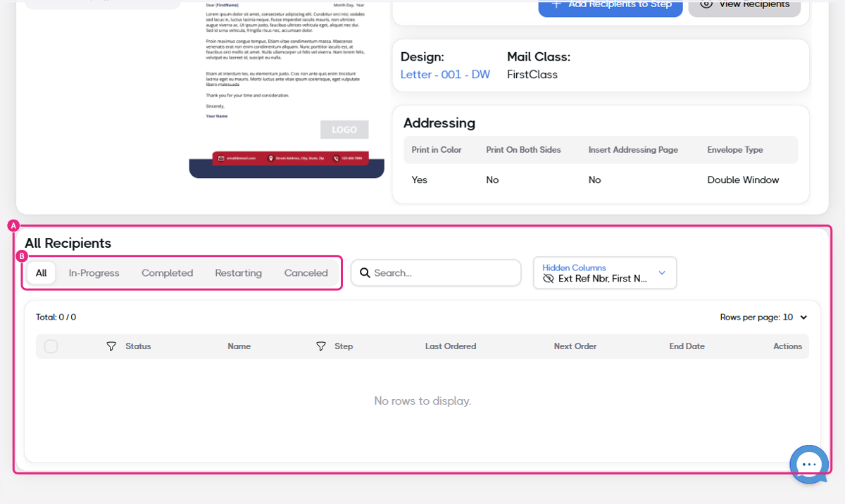845x504 pixels.
Task: Click Add Recipients to Step button
Action: point(611,6)
